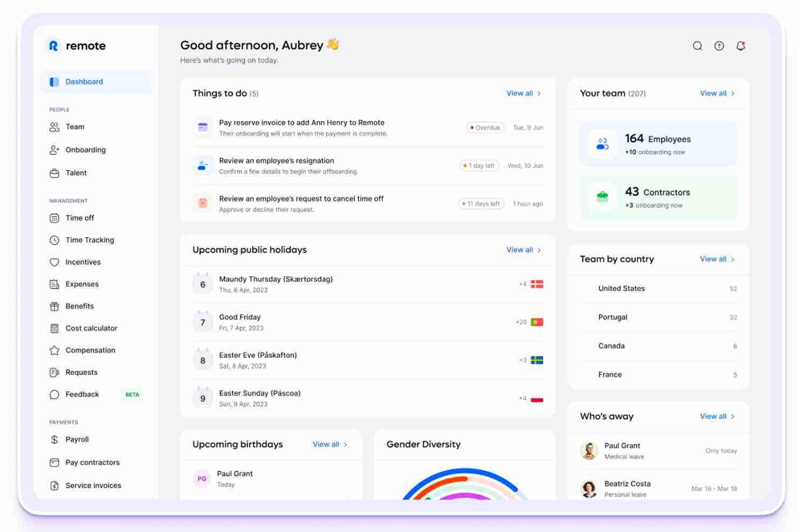Click the Pay contractors card icon
798x532 pixels.
54,462
